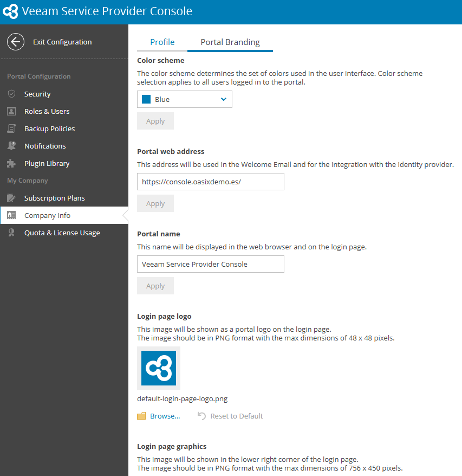Open the Color scheme dropdown
The height and width of the screenshot is (476, 462).
(x=184, y=99)
